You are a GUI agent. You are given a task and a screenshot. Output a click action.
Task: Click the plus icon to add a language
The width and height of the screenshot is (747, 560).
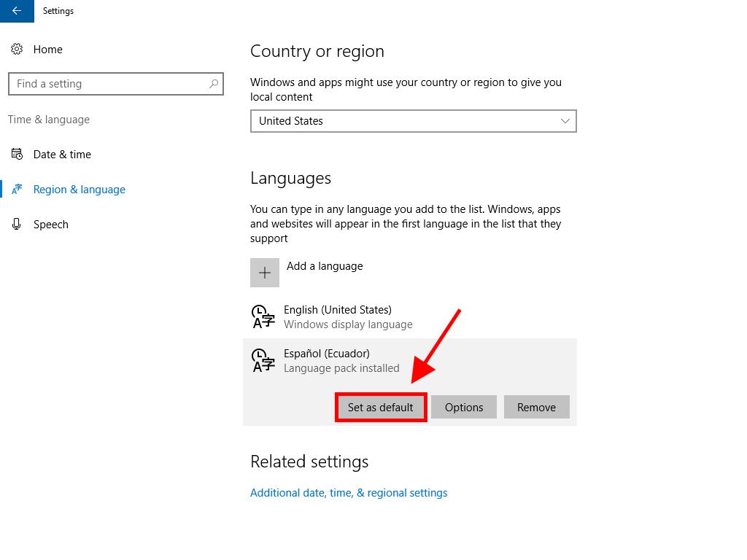click(264, 273)
